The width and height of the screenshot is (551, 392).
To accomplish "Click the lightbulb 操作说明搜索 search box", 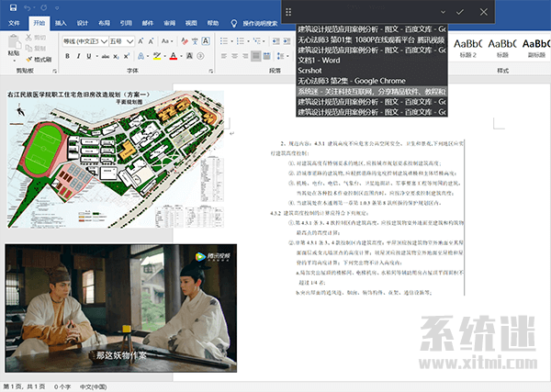I will [x=255, y=23].
